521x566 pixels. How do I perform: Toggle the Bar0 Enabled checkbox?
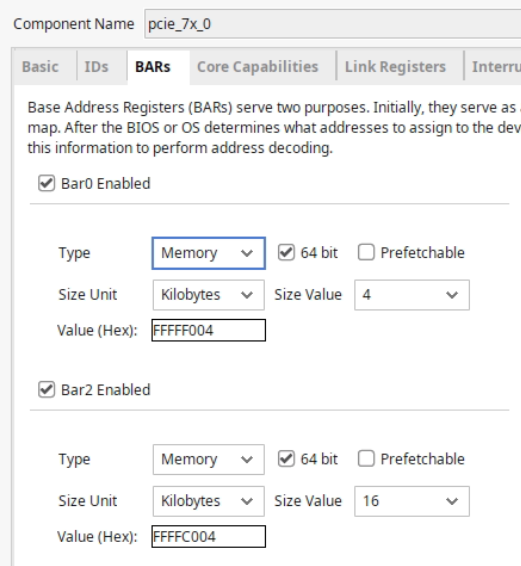(x=47, y=183)
